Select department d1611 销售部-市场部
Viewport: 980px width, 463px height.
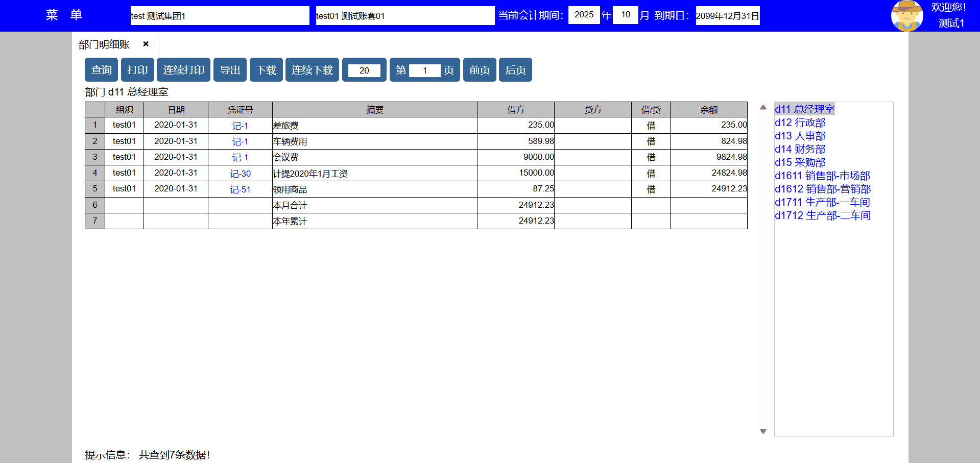822,176
